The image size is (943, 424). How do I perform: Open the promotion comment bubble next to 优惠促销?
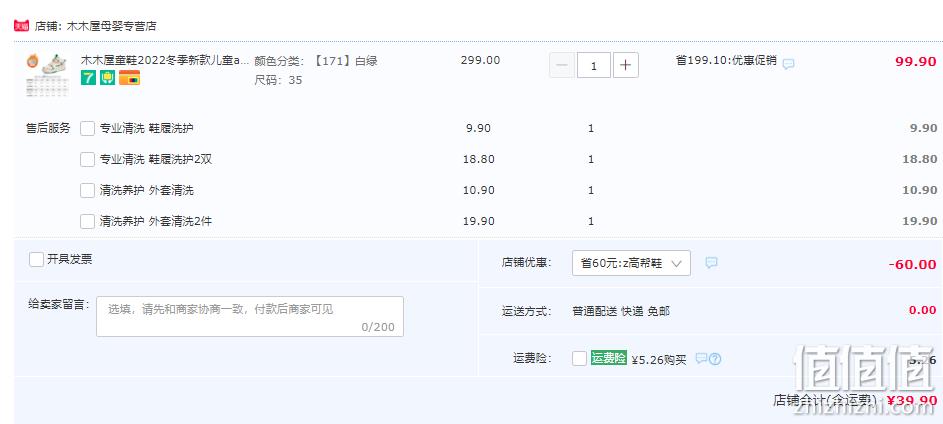click(788, 64)
